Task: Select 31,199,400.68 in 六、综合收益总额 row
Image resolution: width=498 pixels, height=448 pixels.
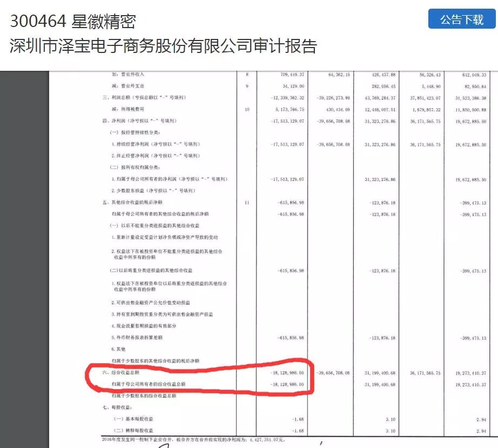Action: coord(380,373)
